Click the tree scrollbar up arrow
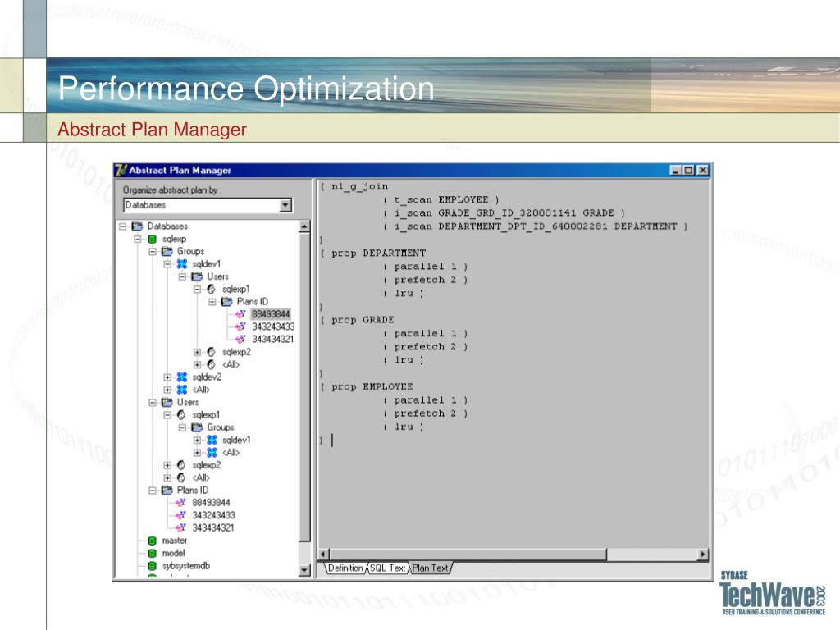 click(304, 226)
